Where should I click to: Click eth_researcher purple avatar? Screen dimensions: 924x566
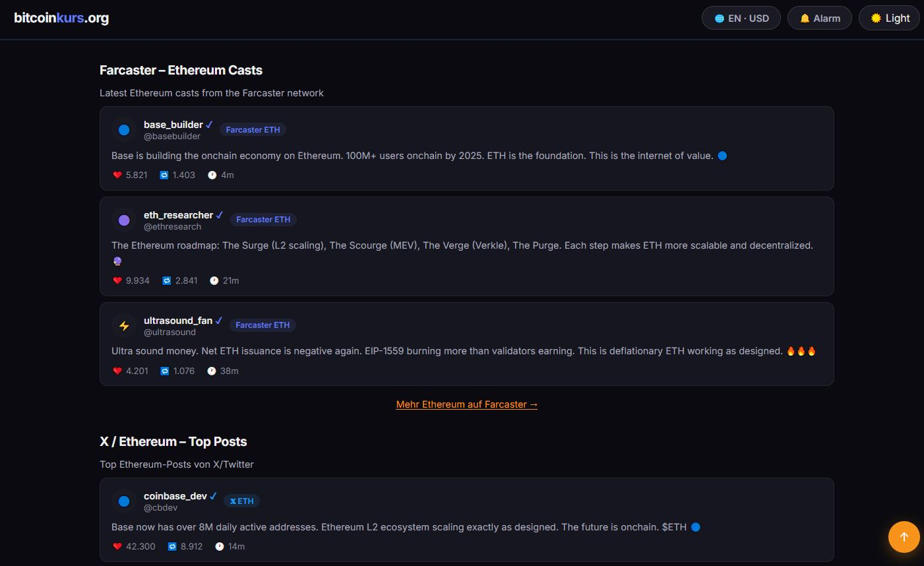pos(124,220)
